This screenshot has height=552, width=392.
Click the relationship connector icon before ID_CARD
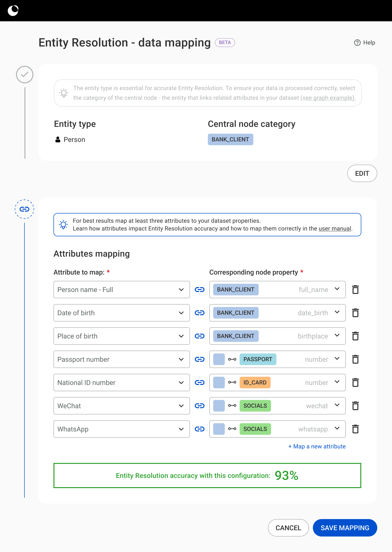pos(232,383)
